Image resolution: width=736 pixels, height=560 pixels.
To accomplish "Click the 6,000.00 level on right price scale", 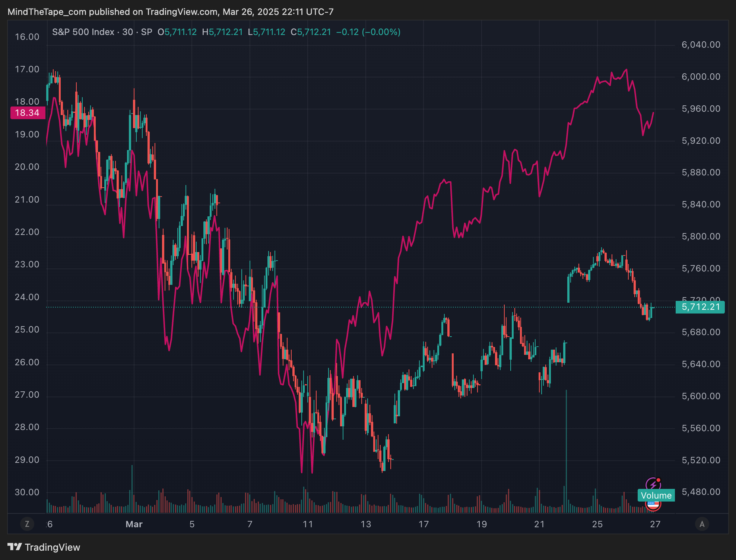I will click(701, 77).
